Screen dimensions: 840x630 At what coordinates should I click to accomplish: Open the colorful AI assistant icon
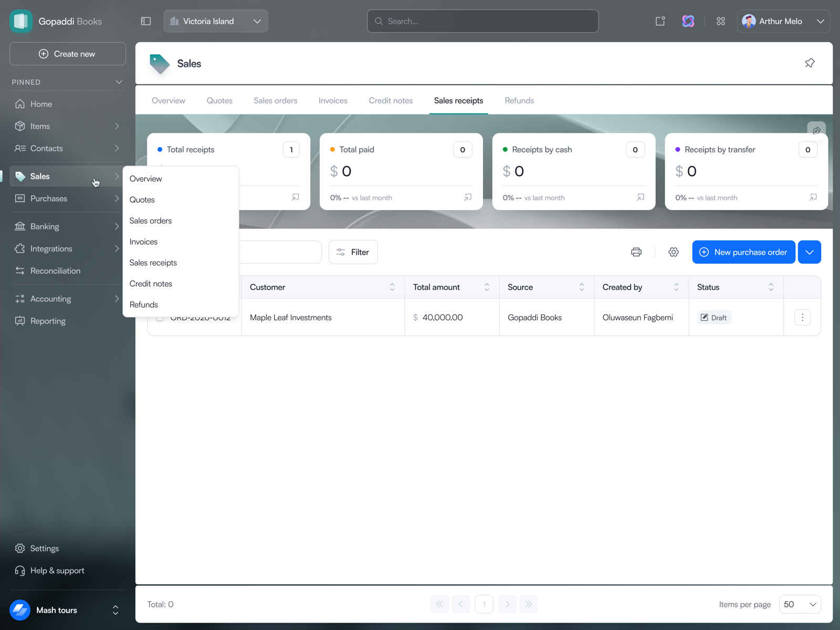[x=688, y=21]
